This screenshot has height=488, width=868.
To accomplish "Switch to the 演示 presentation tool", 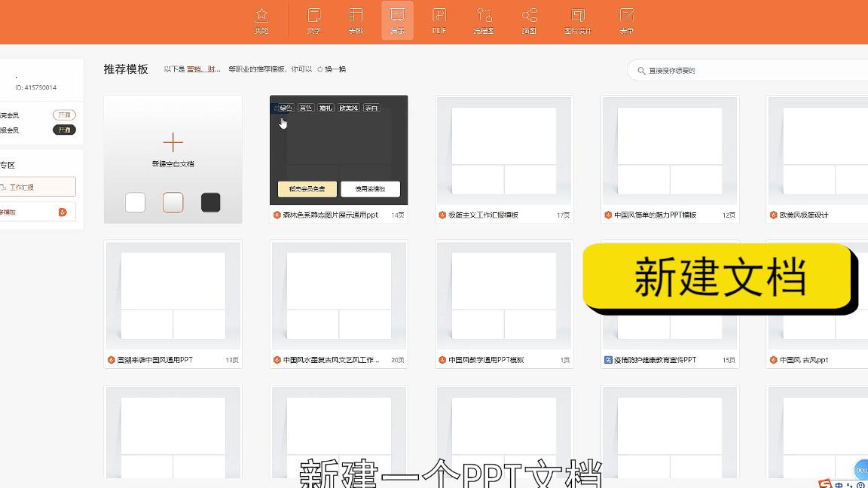I will (x=397, y=20).
